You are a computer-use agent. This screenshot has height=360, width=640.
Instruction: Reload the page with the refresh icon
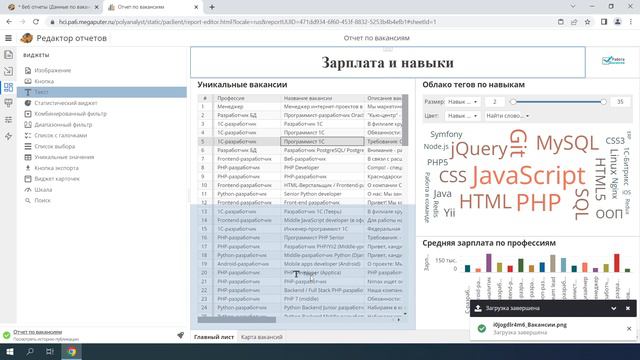36,22
